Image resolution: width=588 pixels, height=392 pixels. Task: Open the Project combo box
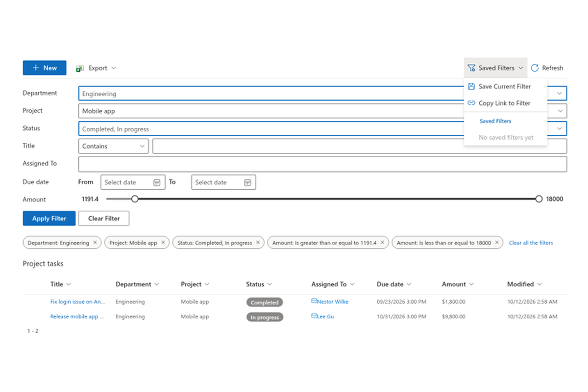[x=322, y=111]
